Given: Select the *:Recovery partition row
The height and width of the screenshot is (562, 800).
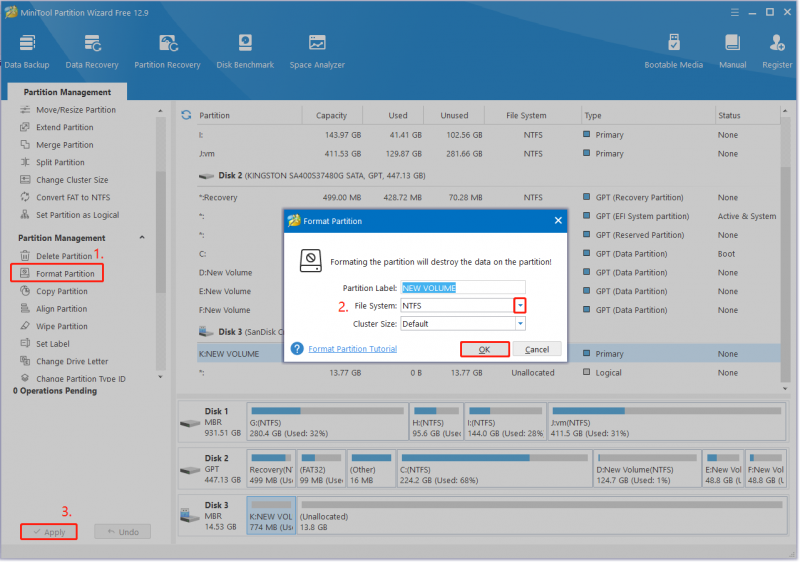Looking at the screenshot, I should point(489,197).
